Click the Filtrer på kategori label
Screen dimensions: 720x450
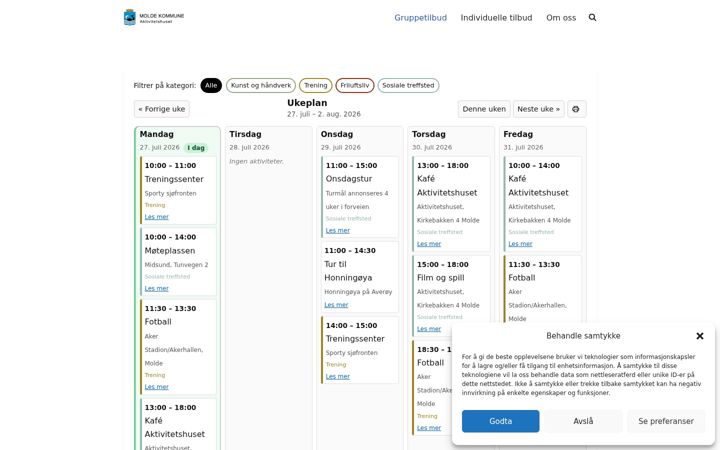point(165,85)
